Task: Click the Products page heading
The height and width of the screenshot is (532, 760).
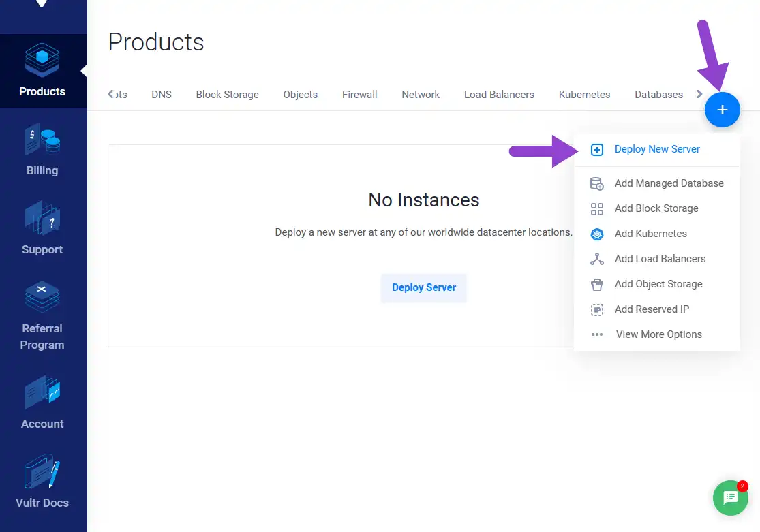Action: pos(156,42)
